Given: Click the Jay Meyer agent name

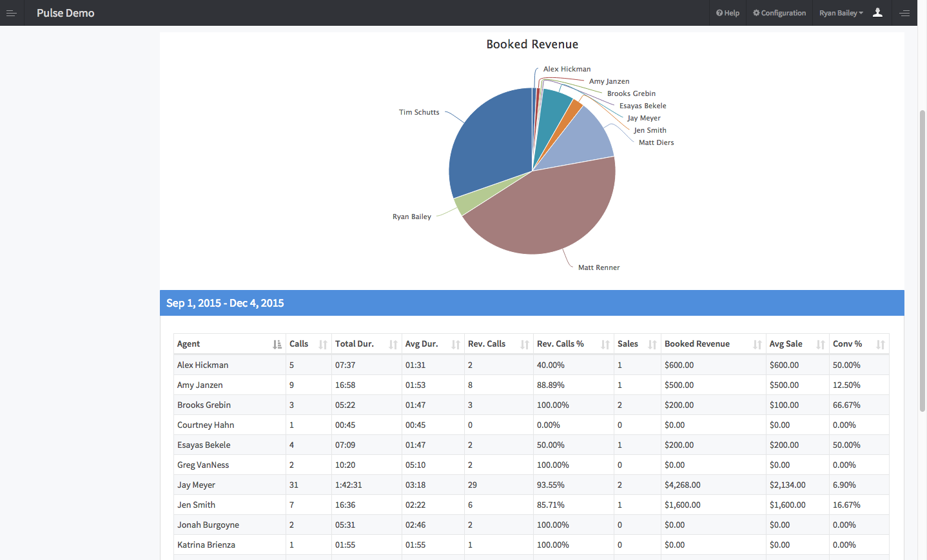Looking at the screenshot, I should click(196, 485).
